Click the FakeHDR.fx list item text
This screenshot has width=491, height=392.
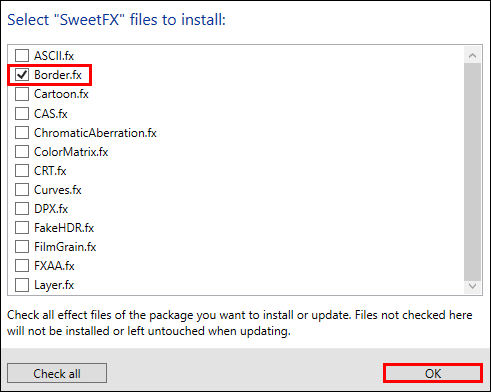pyautogui.click(x=64, y=228)
